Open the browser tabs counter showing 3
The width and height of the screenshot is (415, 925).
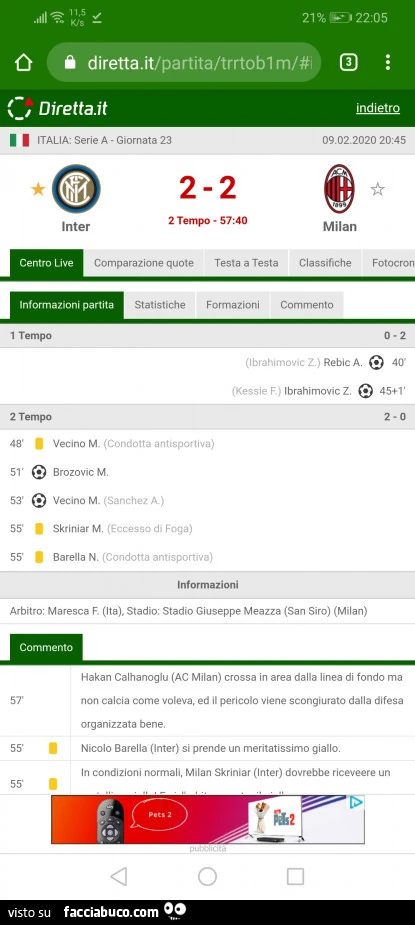tap(348, 63)
